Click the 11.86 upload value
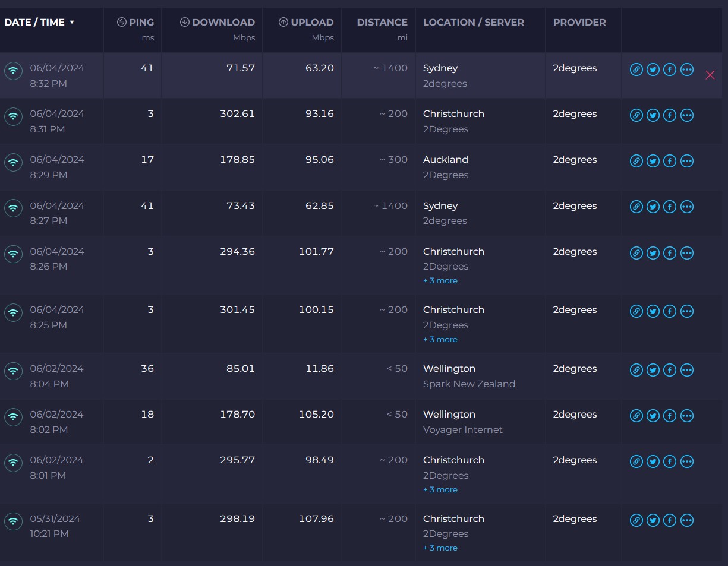The image size is (728, 566). click(x=320, y=368)
